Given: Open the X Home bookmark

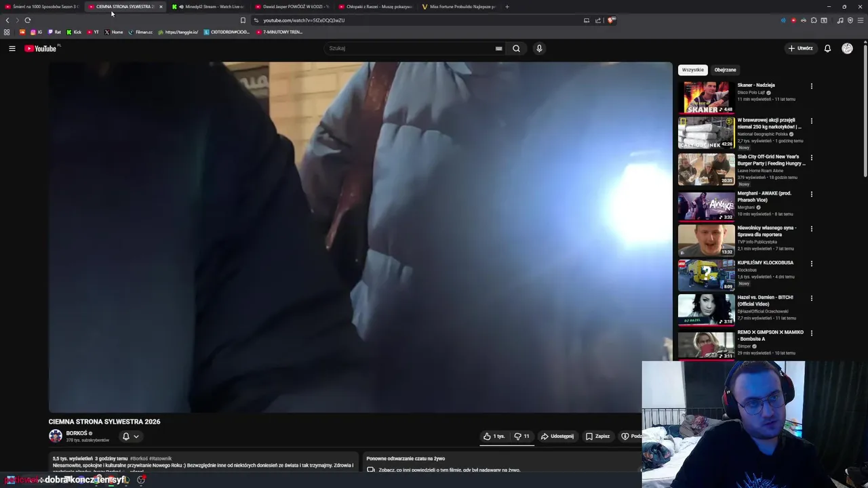Looking at the screenshot, I should (x=114, y=32).
